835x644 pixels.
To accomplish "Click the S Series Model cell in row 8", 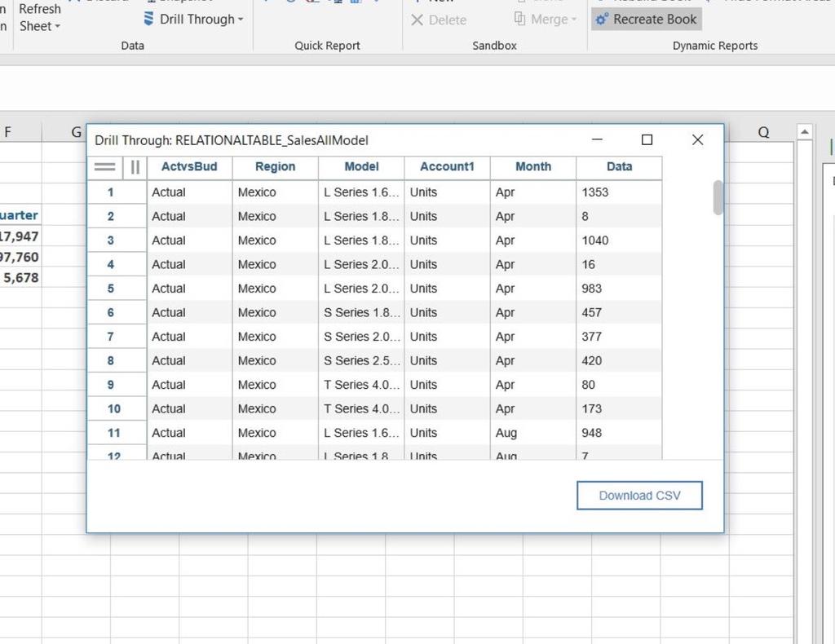I will [361, 361].
